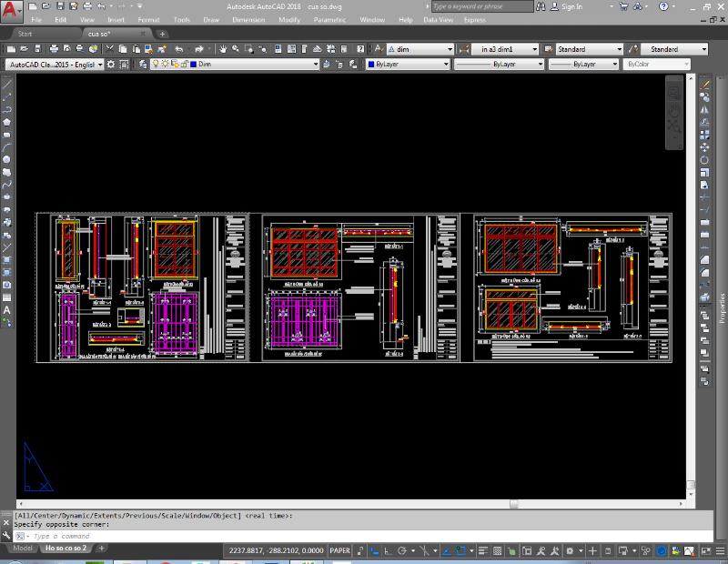Viewport: 728px width, 564px height.
Task: Open the Dim layer dropdown
Action: point(316,64)
